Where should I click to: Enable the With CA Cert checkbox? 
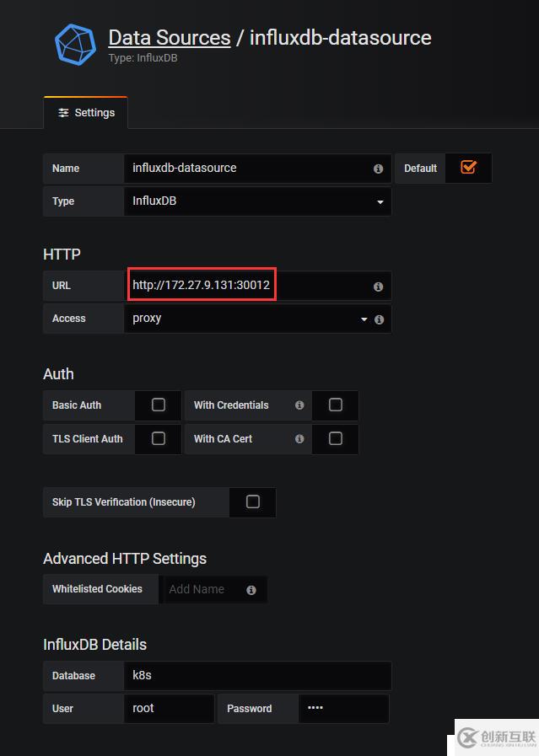pos(335,439)
